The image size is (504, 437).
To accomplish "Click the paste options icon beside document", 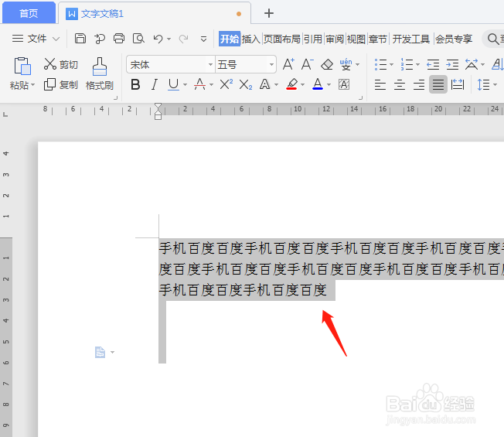I will pyautogui.click(x=100, y=352).
